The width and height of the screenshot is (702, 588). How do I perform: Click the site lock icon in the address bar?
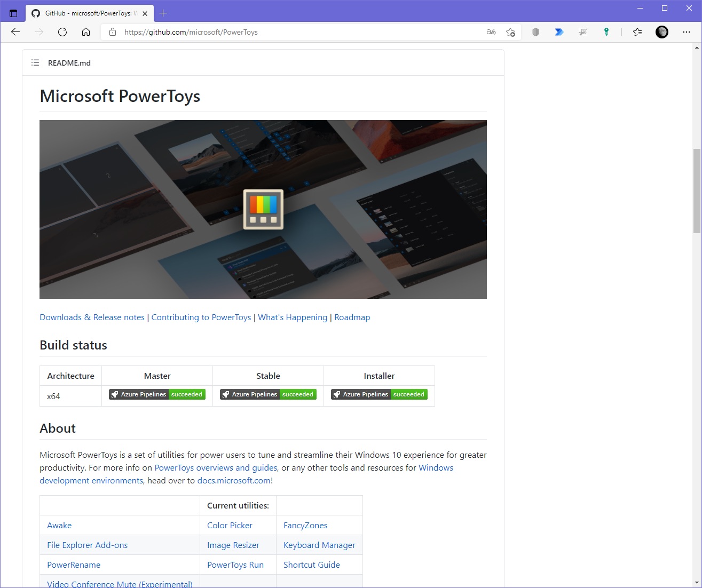point(112,32)
